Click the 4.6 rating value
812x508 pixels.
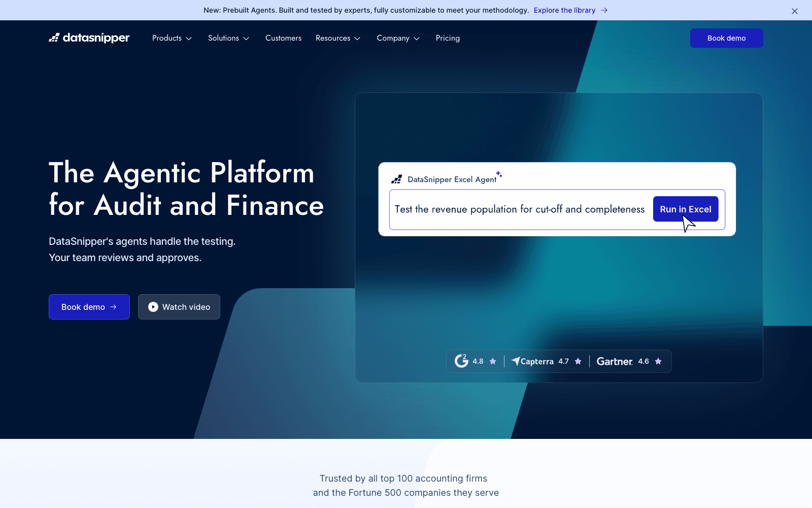pos(644,361)
